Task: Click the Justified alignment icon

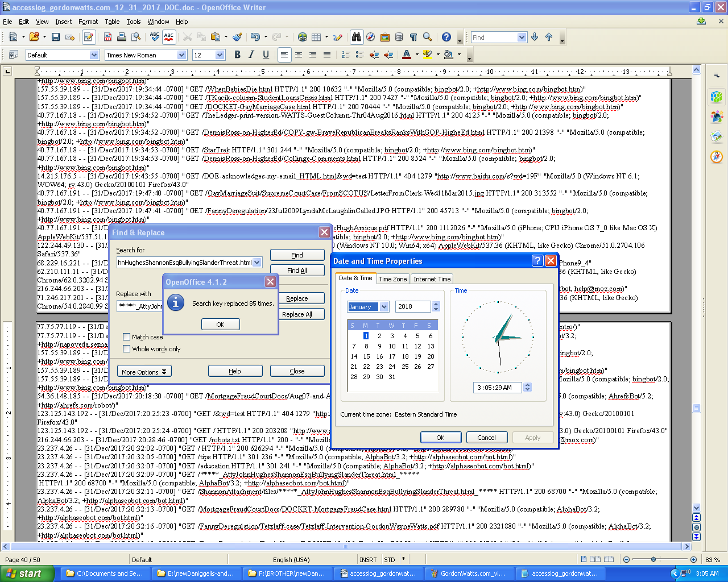Action: coord(327,55)
